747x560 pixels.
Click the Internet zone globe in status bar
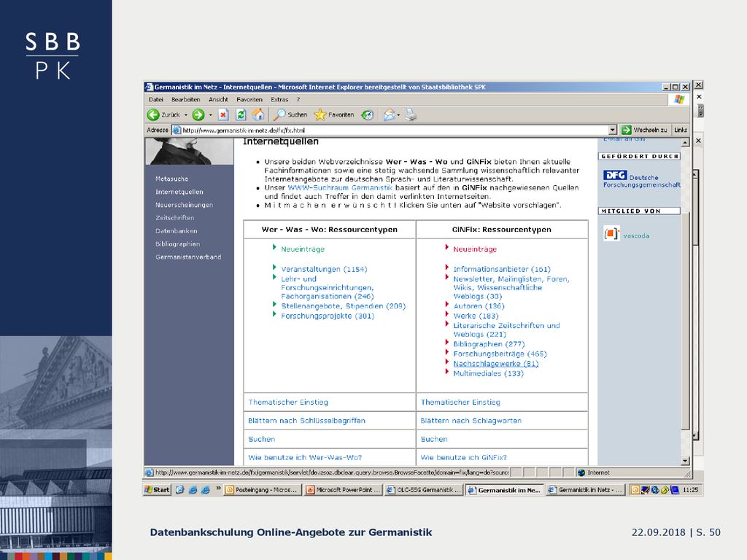[581, 472]
